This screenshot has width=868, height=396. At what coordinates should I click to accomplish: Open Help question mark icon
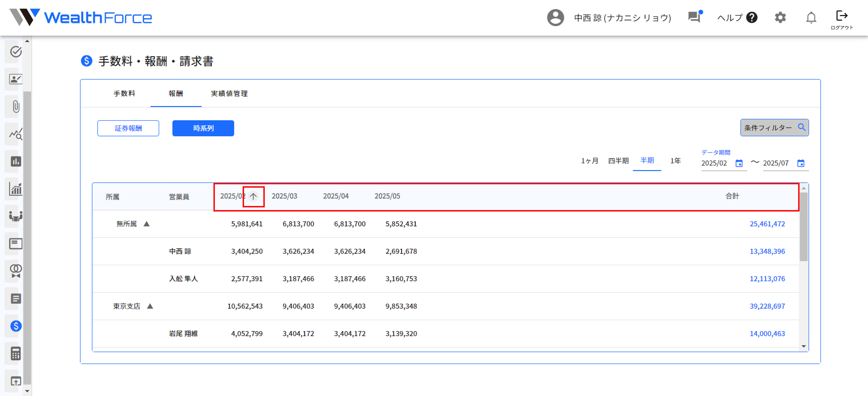tap(752, 18)
